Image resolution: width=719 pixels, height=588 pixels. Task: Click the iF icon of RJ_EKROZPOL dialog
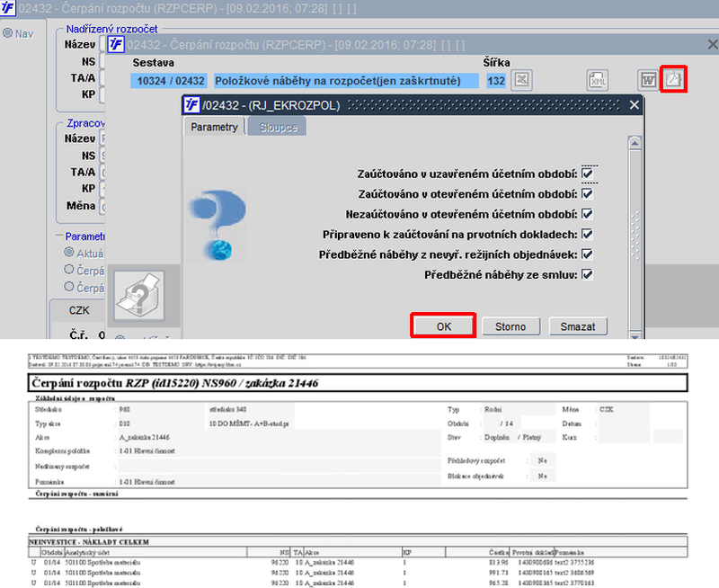[191, 105]
